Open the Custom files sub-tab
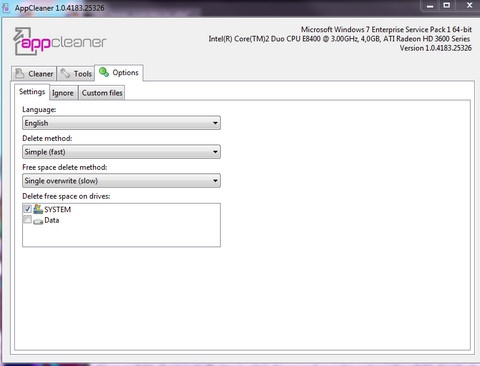 tap(102, 93)
